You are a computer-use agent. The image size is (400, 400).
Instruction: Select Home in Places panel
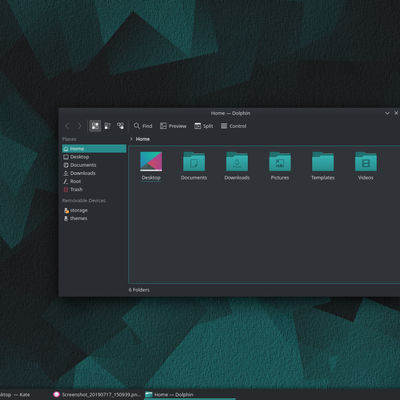tap(94, 149)
